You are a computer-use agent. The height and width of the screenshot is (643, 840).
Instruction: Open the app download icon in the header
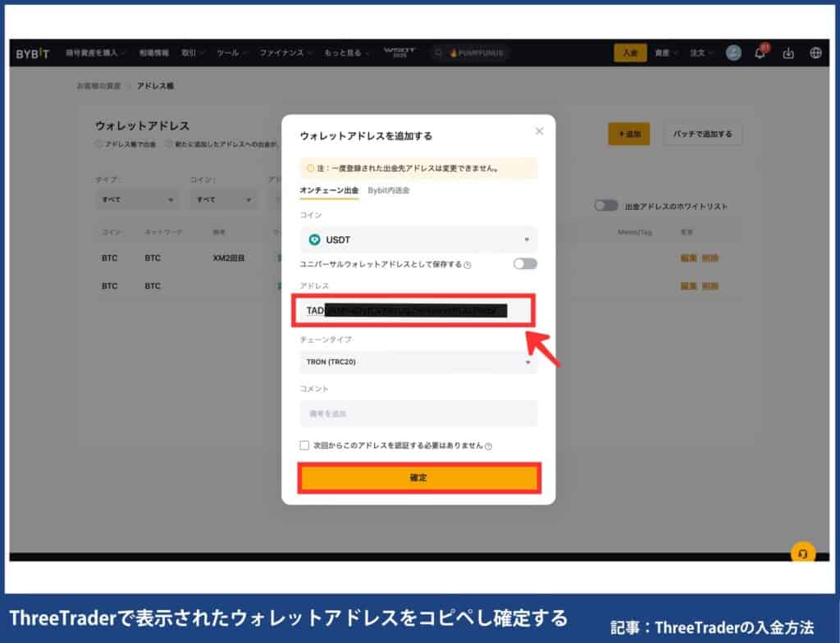788,53
